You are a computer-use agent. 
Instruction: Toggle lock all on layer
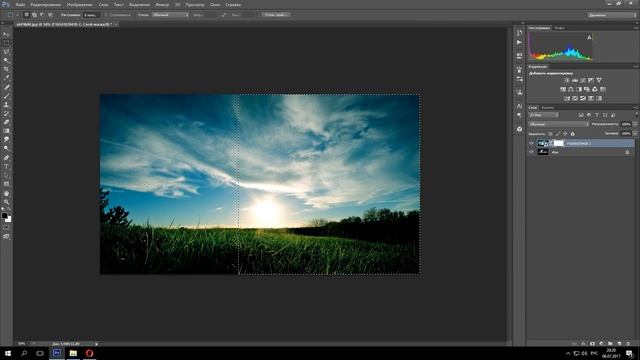tap(572, 134)
